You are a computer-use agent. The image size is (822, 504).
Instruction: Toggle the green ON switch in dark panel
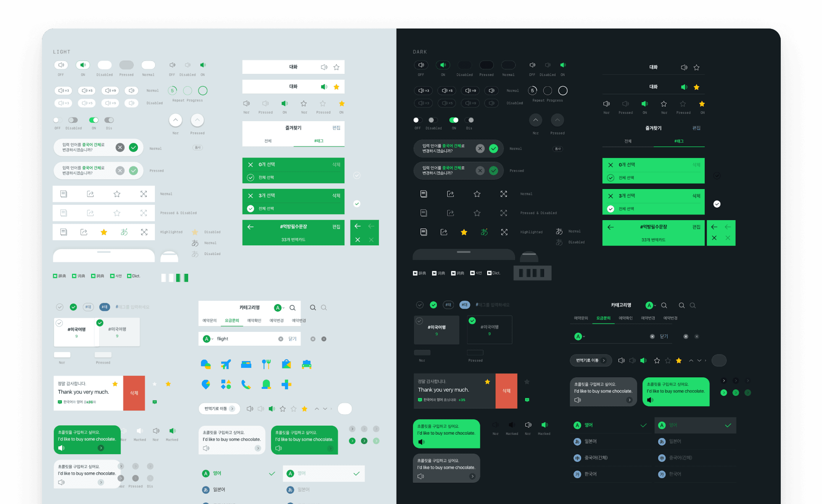(454, 120)
